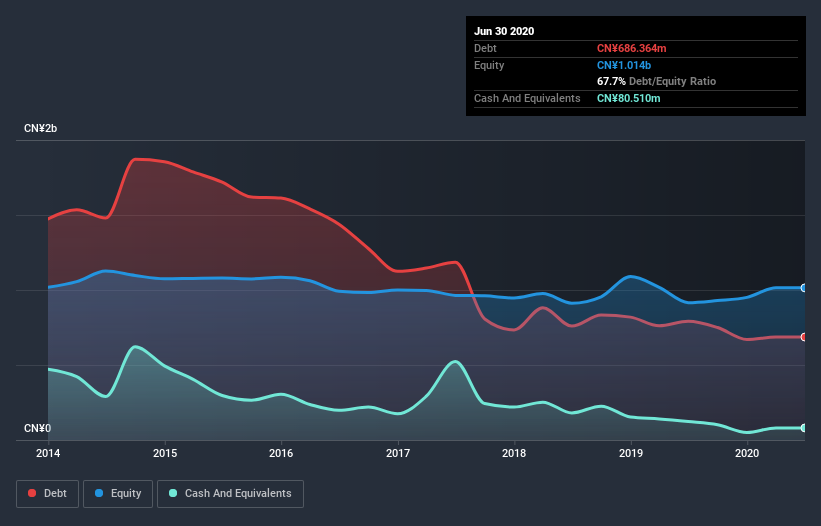Click the 2018 x-axis label

(514, 453)
